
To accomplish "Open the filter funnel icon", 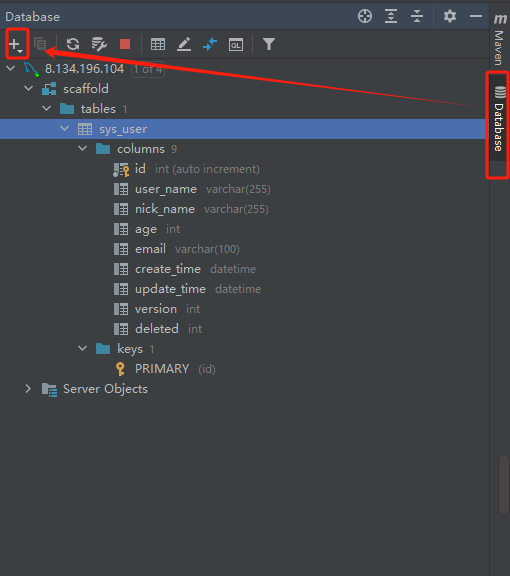I will (269, 44).
